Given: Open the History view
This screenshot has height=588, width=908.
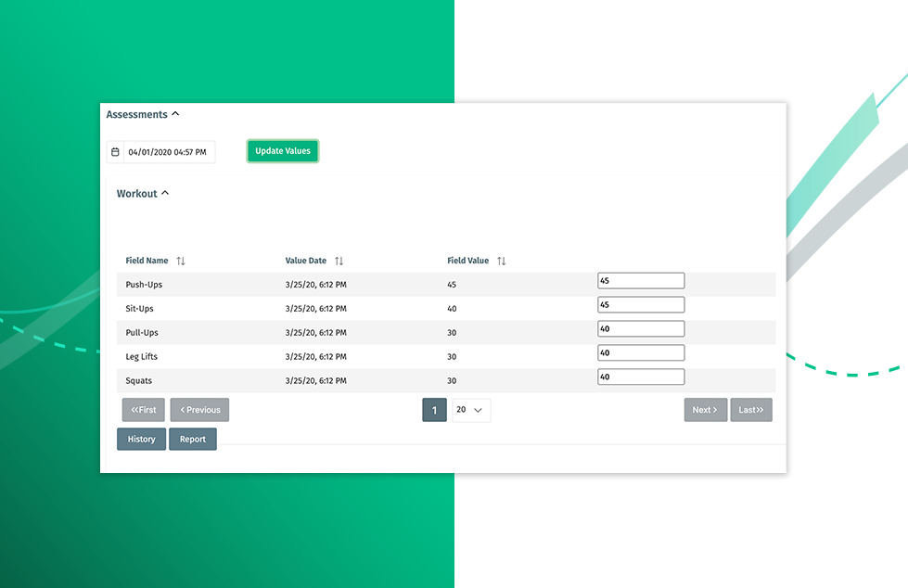Looking at the screenshot, I should pos(142,440).
